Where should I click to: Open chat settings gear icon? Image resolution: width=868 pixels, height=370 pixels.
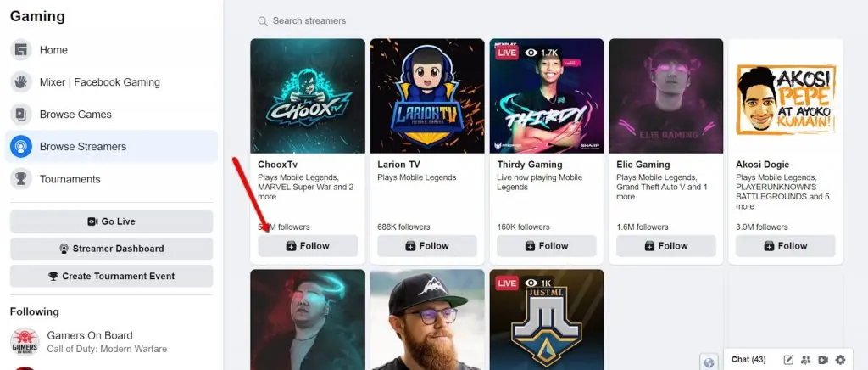click(x=840, y=360)
